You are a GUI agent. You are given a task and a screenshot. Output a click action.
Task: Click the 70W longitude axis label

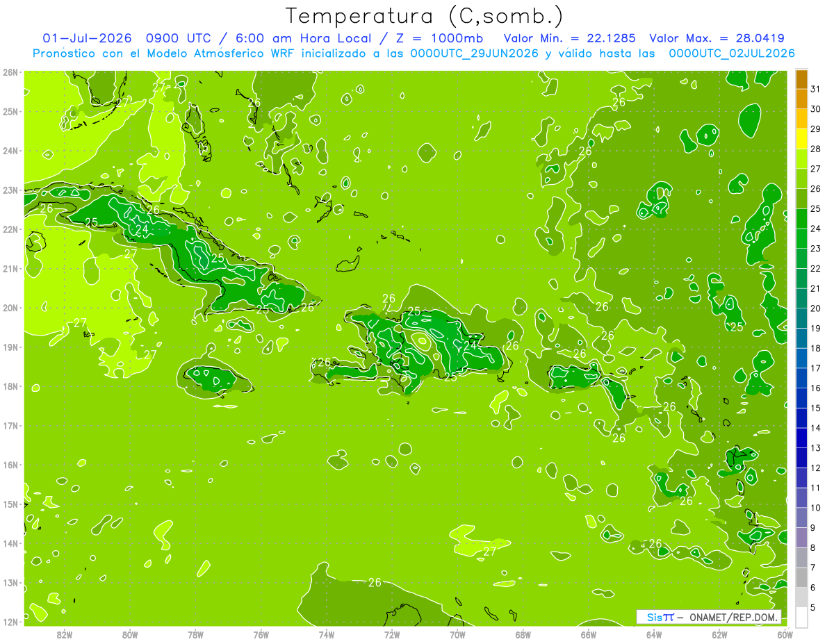(x=457, y=634)
